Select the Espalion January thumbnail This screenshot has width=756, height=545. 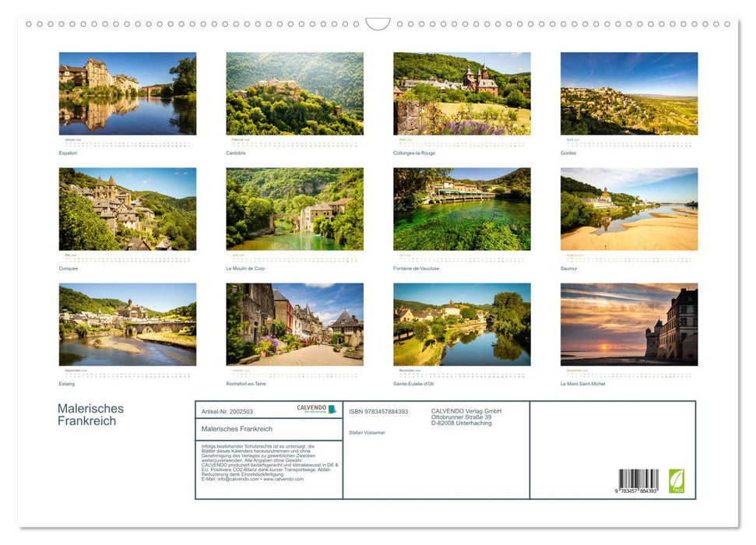(x=127, y=93)
